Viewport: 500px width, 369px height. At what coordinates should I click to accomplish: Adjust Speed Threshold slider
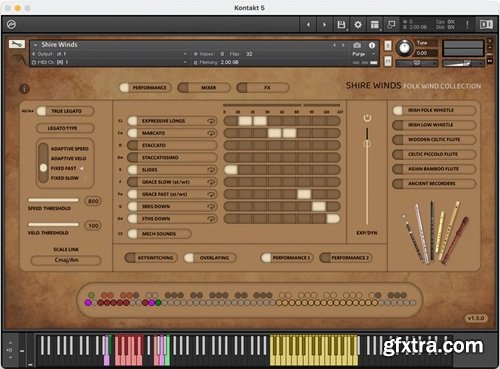[x=54, y=200]
